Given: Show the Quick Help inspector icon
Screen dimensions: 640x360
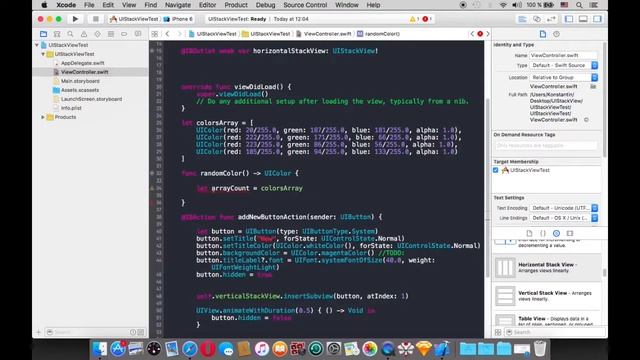Looking at the screenshot, I should point(556,34).
